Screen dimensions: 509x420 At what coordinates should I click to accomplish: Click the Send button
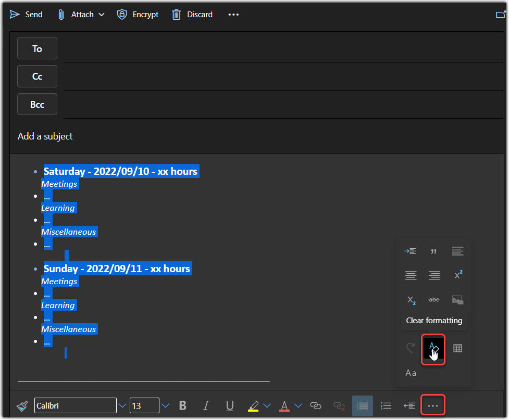point(26,14)
